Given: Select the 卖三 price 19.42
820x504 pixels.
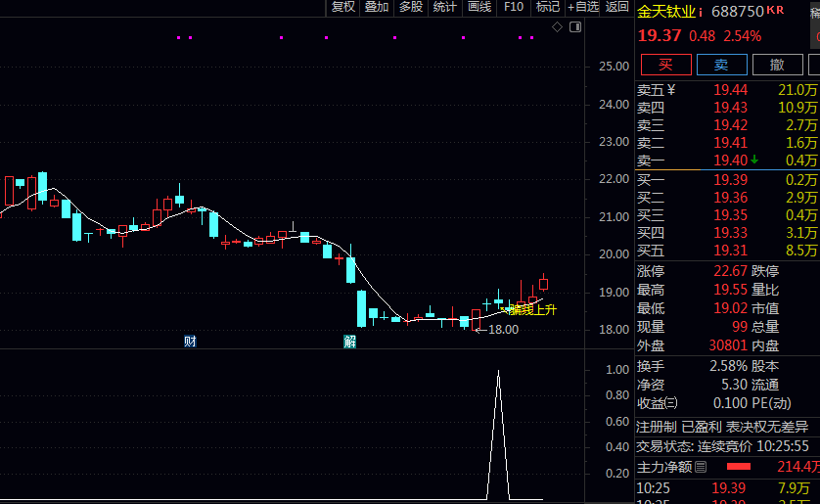Looking at the screenshot, I should tap(731, 125).
